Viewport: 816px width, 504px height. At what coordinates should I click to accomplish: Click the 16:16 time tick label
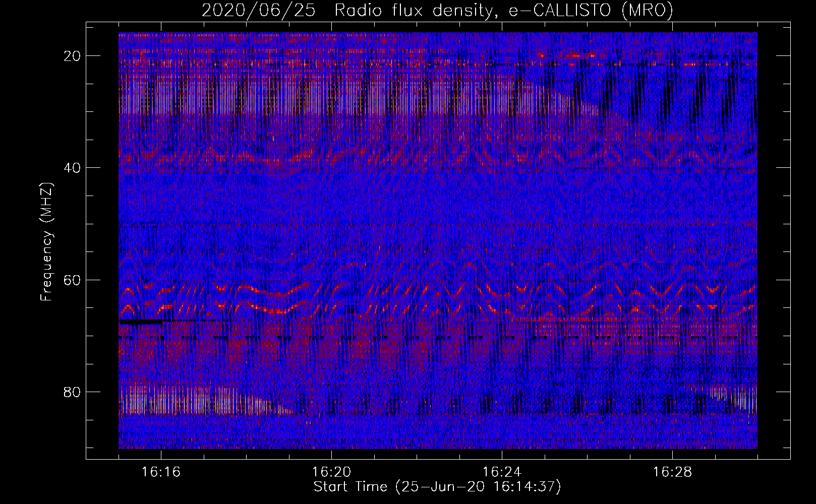click(x=161, y=472)
